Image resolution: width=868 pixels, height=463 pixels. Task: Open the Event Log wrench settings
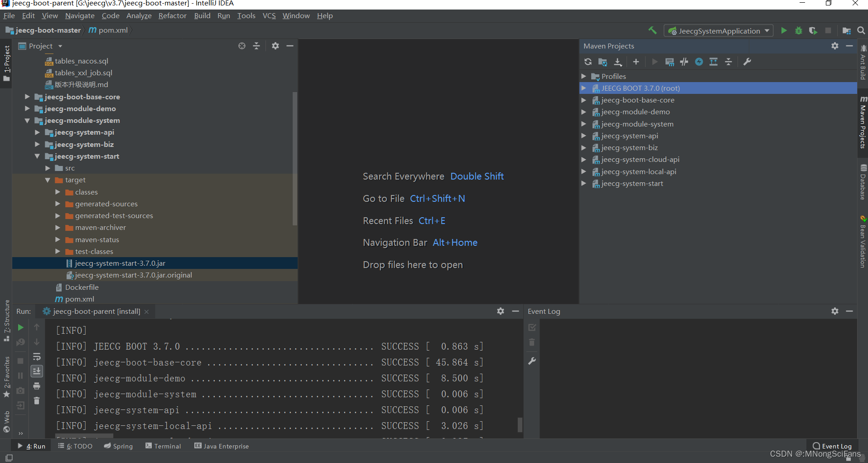coord(532,361)
